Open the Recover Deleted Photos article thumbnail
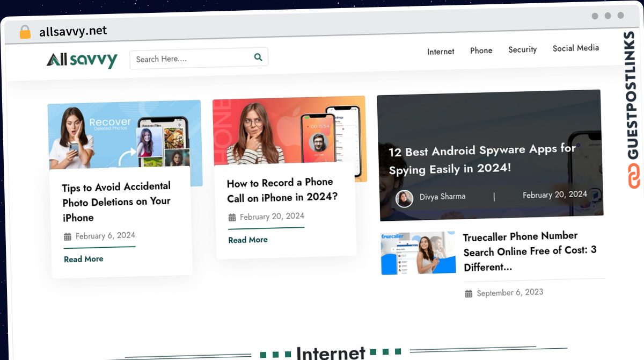The height and width of the screenshot is (360, 644). (125, 134)
